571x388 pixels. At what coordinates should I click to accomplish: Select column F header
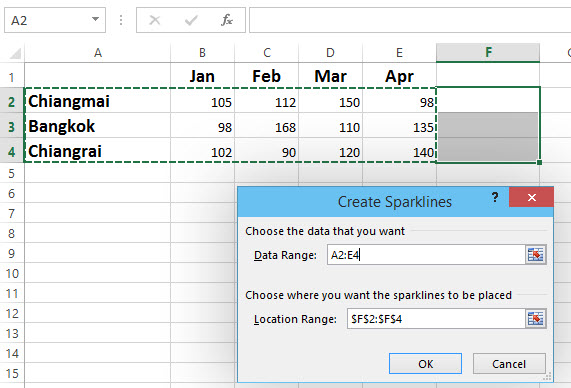(x=488, y=53)
